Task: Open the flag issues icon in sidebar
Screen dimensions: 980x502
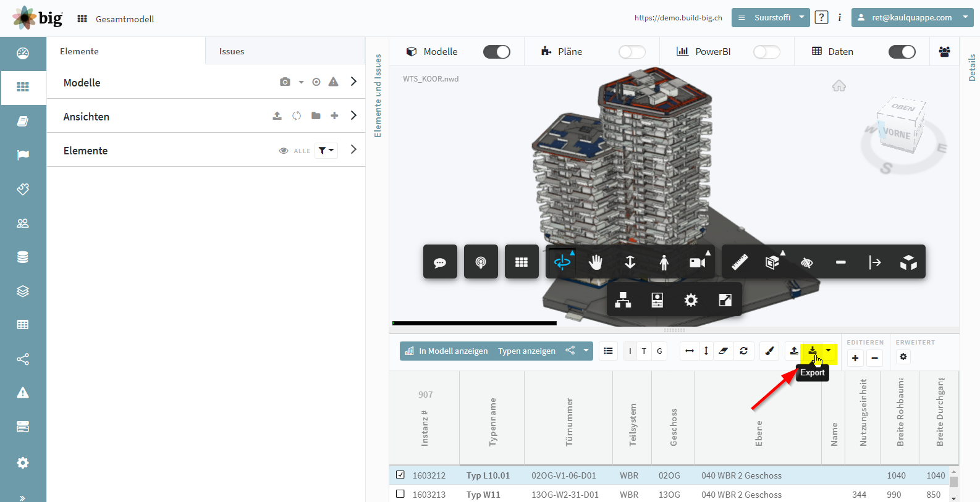Action: (x=23, y=155)
